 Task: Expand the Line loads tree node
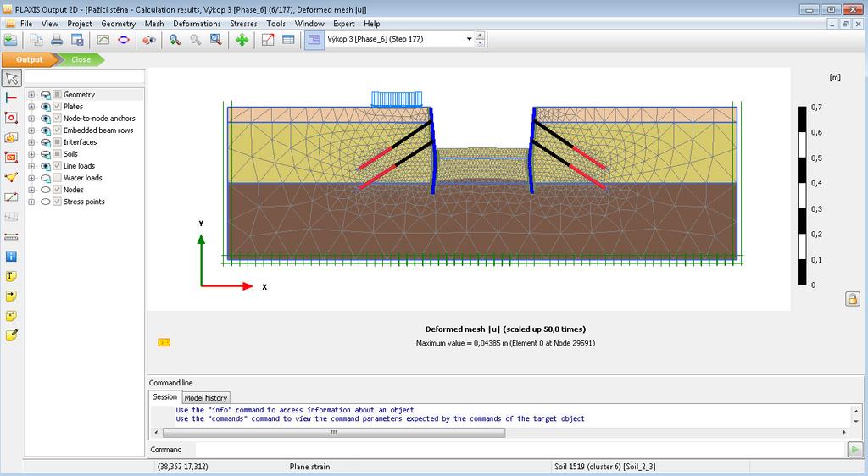click(31, 166)
